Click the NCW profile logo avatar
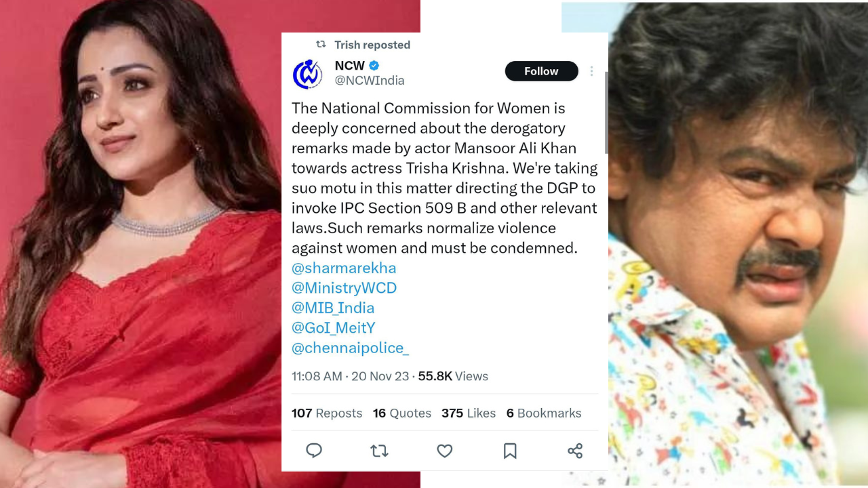 click(307, 74)
